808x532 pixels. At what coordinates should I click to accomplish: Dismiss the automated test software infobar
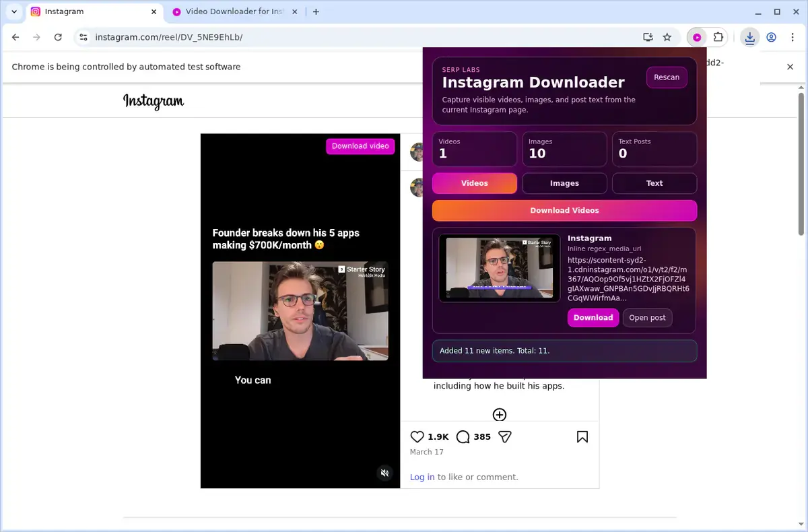coord(790,67)
